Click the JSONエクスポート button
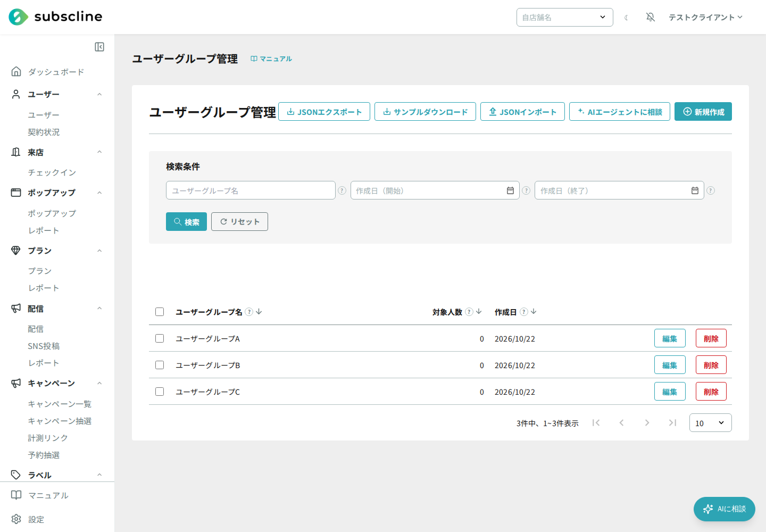 pos(324,112)
